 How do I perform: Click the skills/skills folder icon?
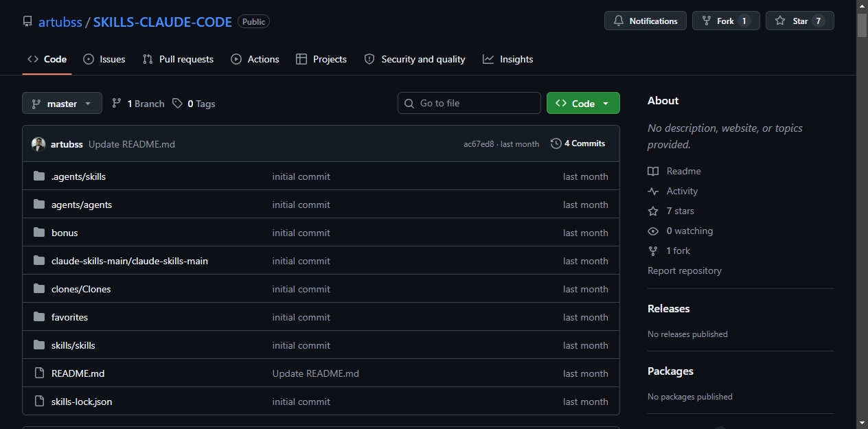click(x=39, y=345)
